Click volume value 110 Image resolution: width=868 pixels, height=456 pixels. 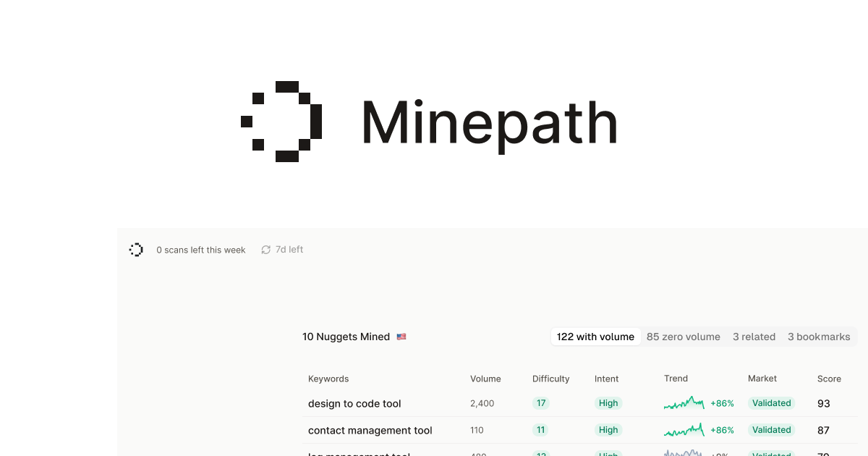[477, 430]
